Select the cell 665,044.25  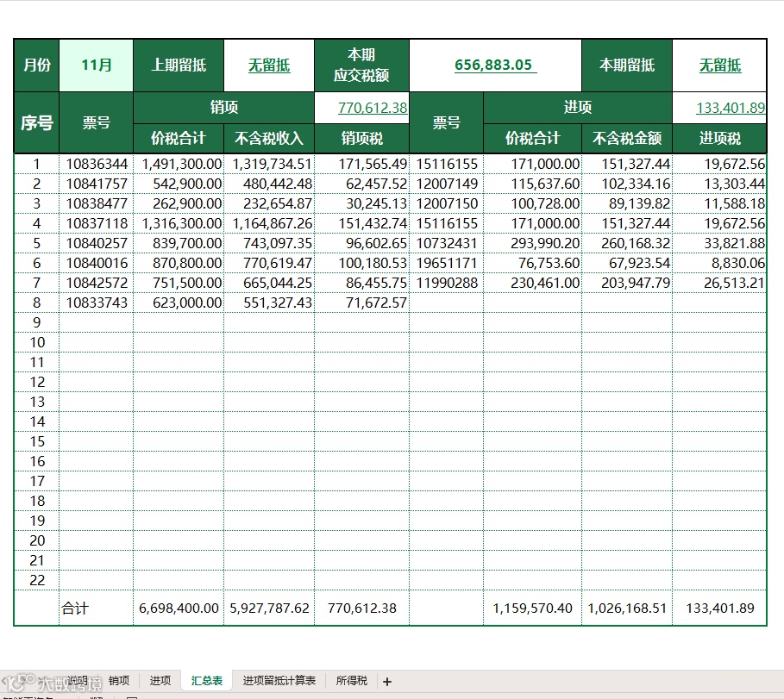click(x=269, y=283)
